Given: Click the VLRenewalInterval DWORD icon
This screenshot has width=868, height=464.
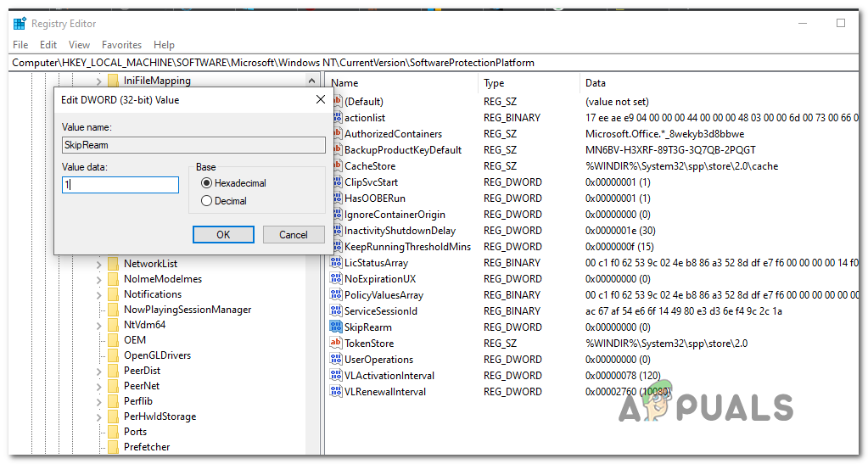Looking at the screenshot, I should point(335,391).
